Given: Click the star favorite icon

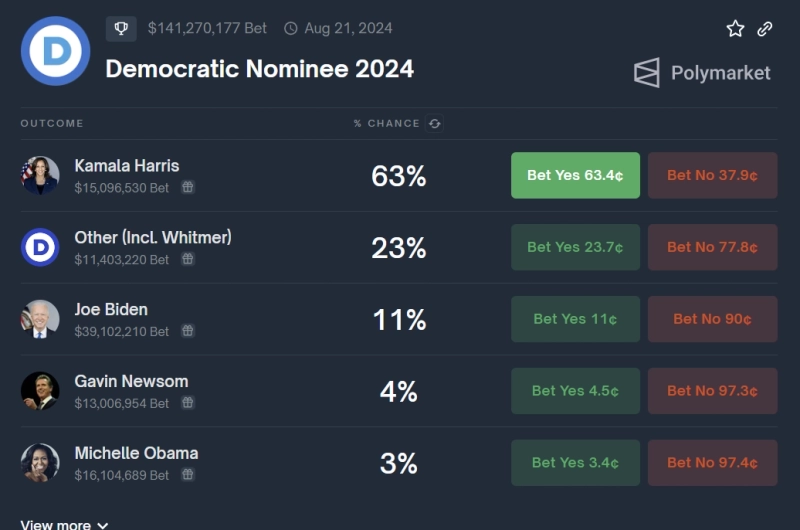Looking at the screenshot, I should pyautogui.click(x=735, y=29).
